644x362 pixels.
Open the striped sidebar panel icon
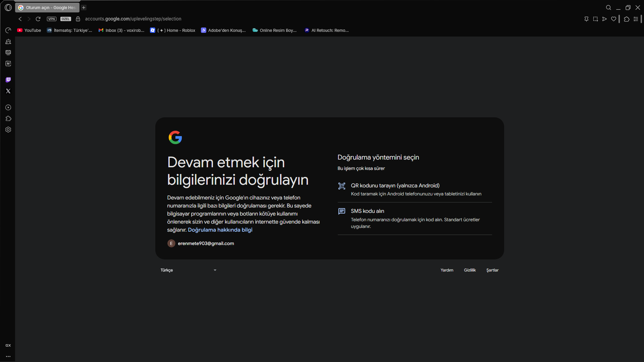8,52
